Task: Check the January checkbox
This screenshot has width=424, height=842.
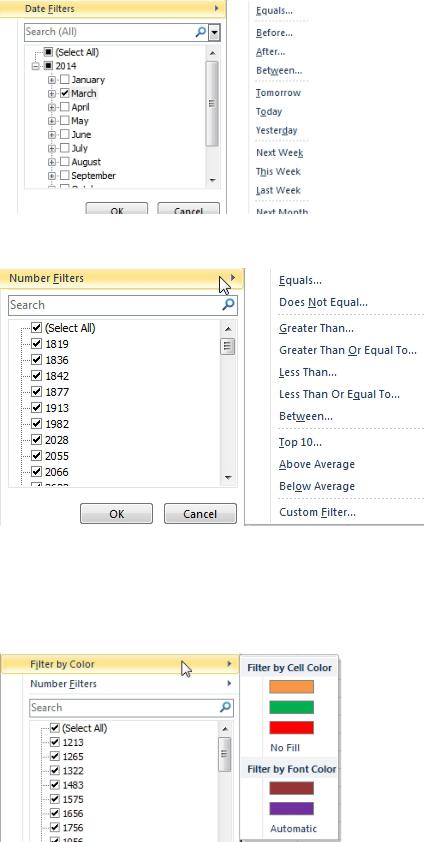Action: tap(65, 79)
